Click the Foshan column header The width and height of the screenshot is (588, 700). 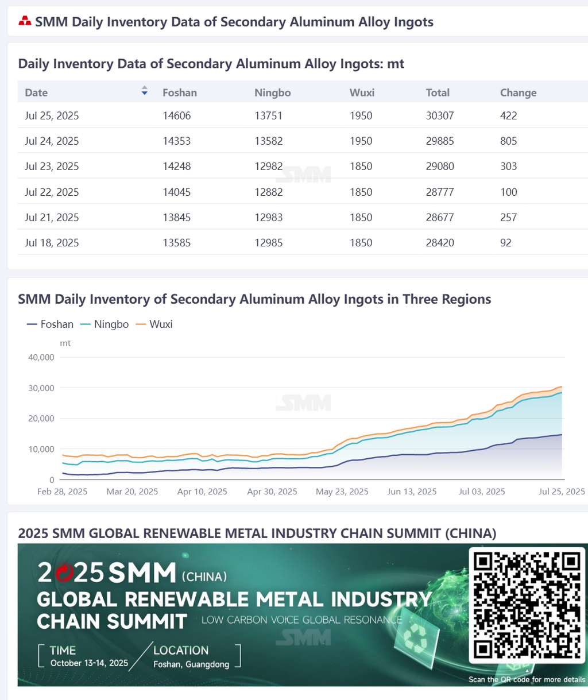[x=180, y=92]
